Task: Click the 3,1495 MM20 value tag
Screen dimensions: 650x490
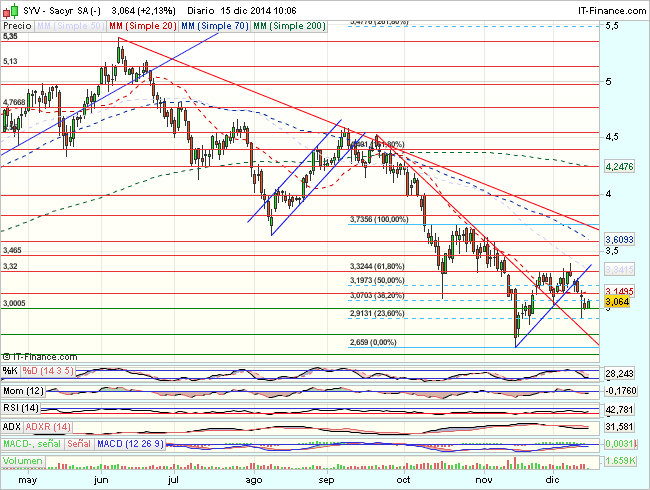Action: click(x=619, y=291)
